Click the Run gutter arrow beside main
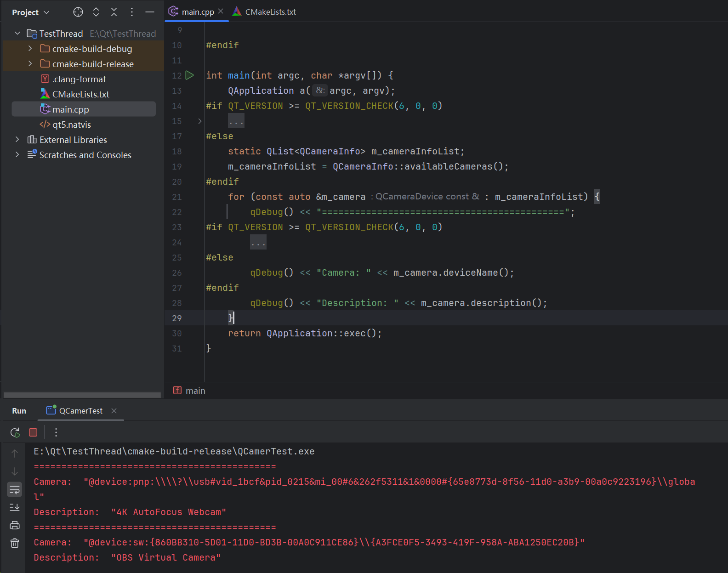728x573 pixels. (x=190, y=75)
